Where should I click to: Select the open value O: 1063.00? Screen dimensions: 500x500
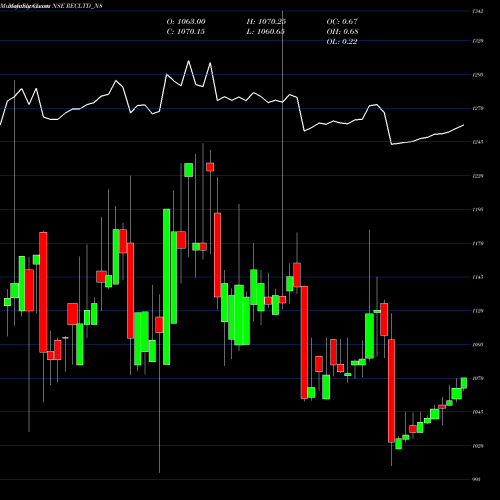[x=186, y=22]
